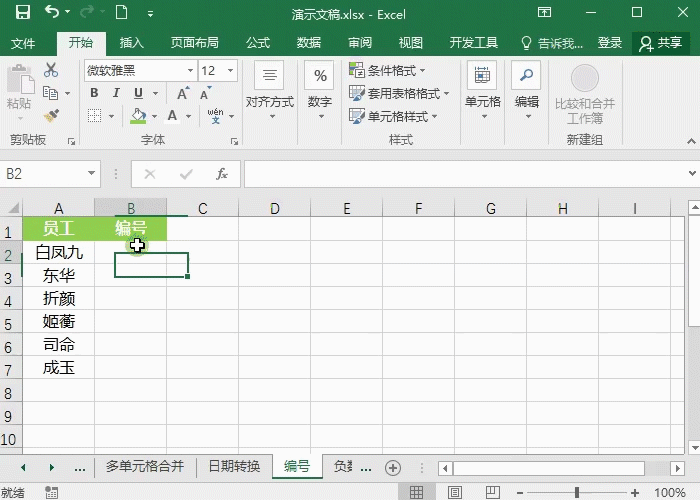Switch to the 插入 Insert tab
The height and width of the screenshot is (500, 700).
point(132,43)
